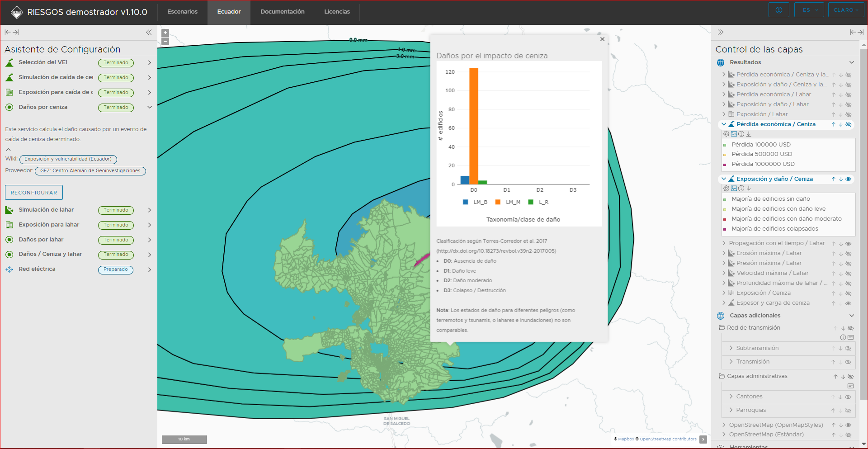Collapse the left configuration panel
Image resolution: width=868 pixels, height=449 pixels.
click(149, 32)
